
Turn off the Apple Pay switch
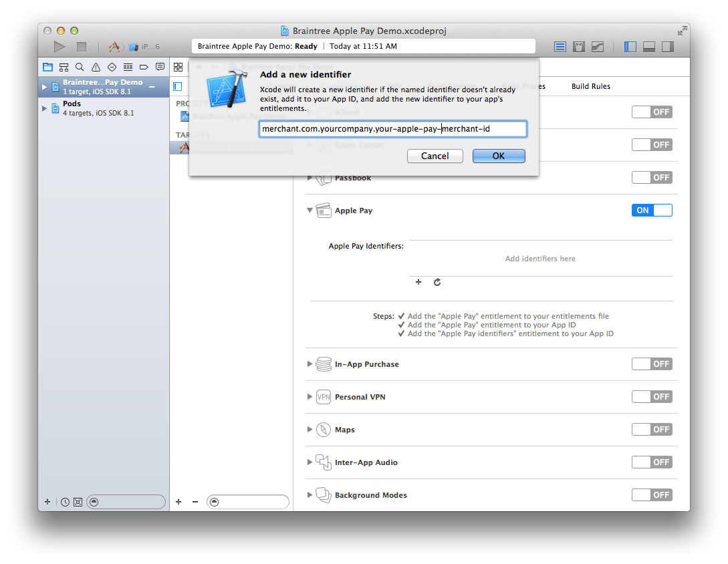point(651,210)
